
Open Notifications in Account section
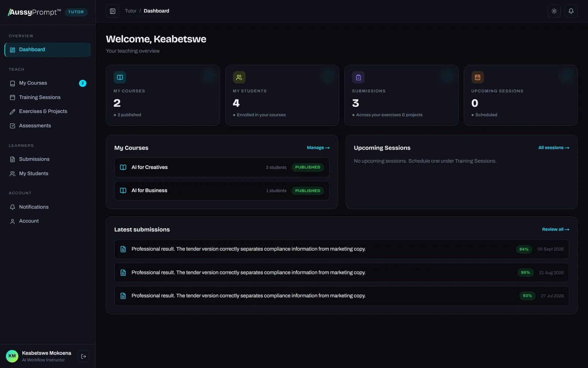47,207
